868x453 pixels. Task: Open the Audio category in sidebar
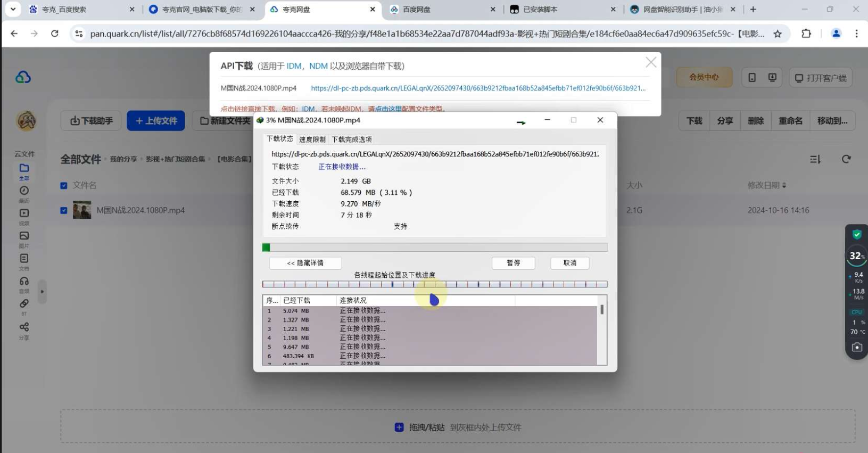(24, 282)
